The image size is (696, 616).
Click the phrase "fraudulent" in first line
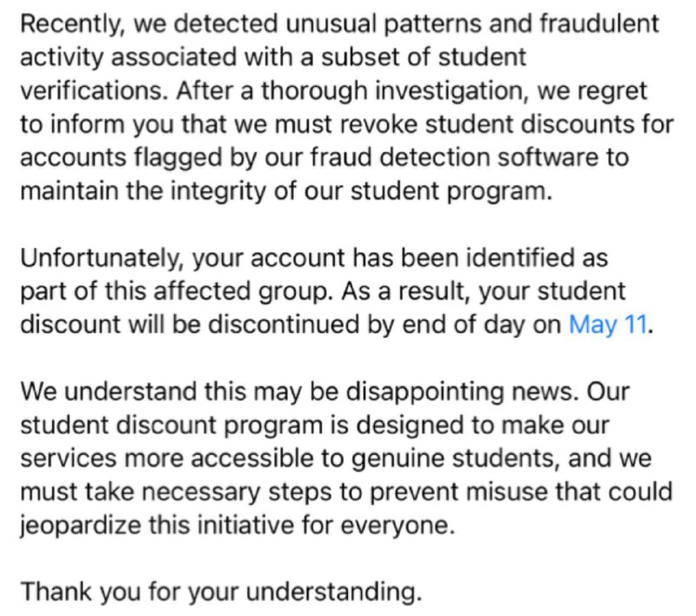click(599, 23)
